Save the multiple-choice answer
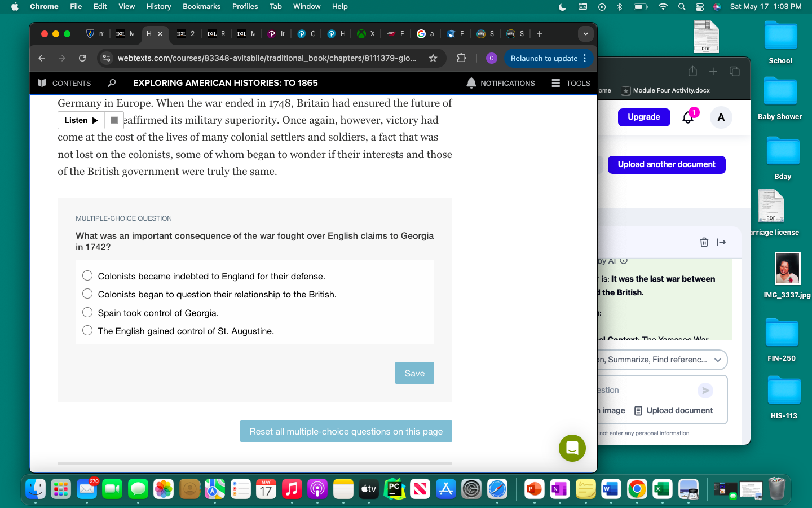Screen dimensions: 812x508 click(414, 373)
